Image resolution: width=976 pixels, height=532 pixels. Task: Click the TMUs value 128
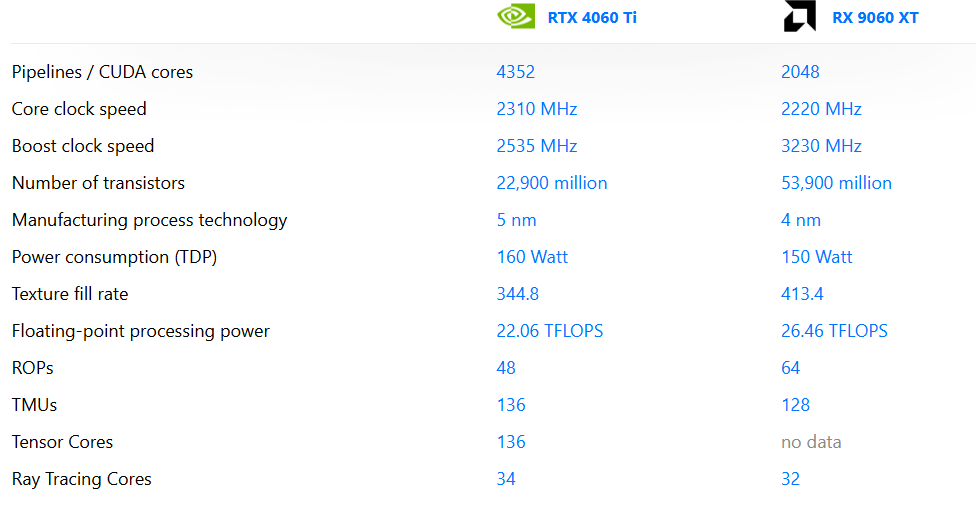point(795,405)
